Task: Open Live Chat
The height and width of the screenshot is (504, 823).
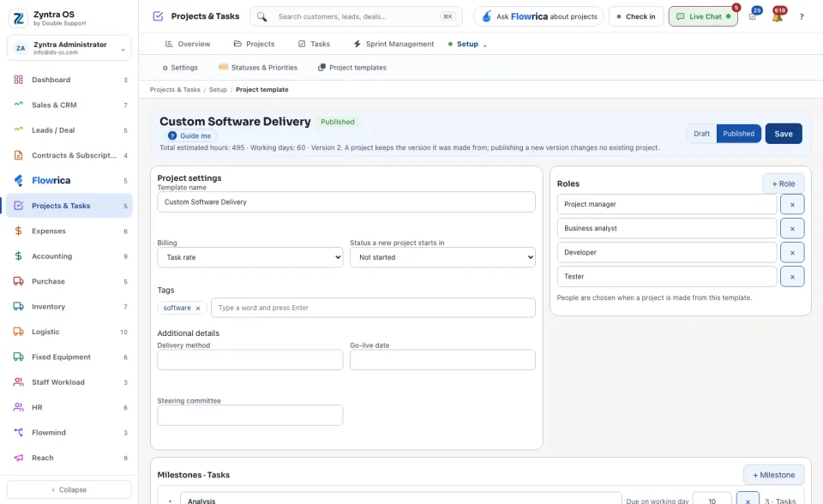Action: point(703,17)
